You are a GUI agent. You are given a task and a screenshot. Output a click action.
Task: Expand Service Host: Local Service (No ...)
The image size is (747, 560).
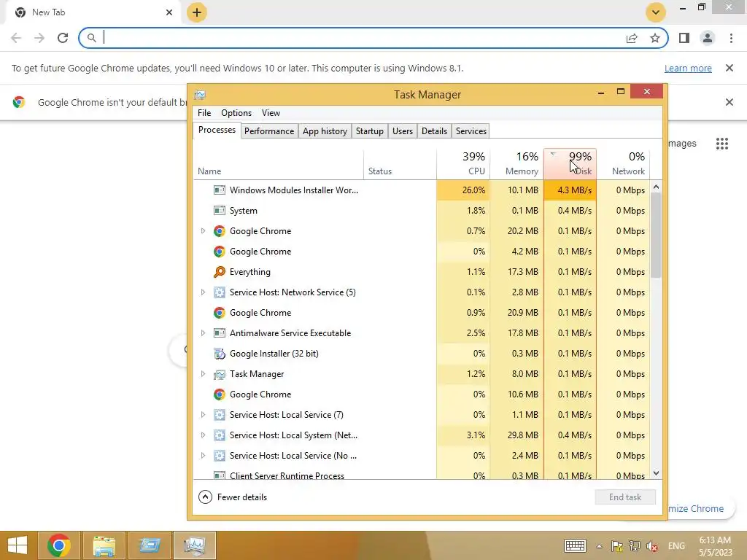pyautogui.click(x=203, y=456)
